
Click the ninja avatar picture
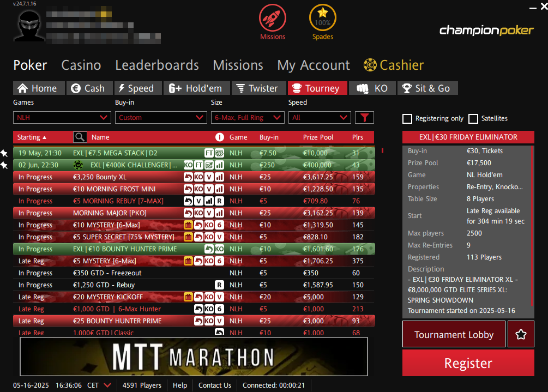pos(29,26)
